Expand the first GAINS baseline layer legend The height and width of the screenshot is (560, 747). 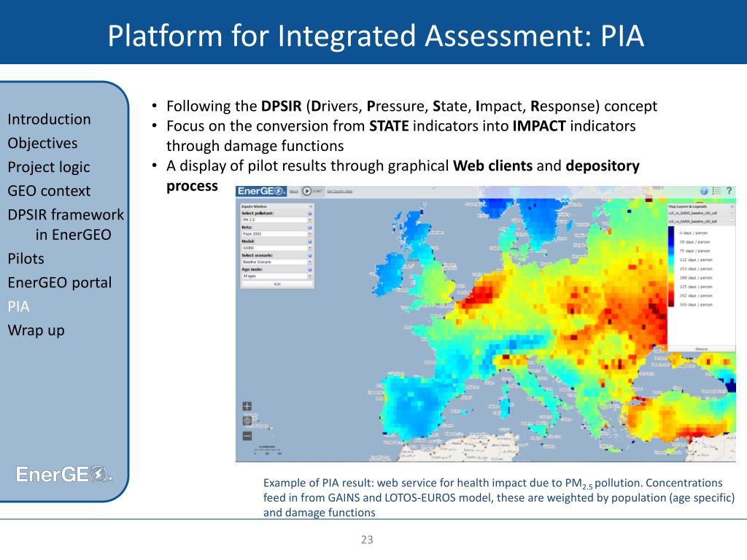coord(732,214)
